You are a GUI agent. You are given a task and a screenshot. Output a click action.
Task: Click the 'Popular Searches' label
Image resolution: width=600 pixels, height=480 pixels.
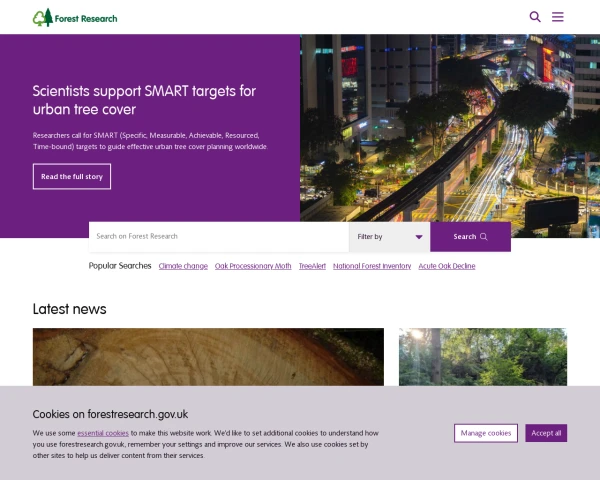click(120, 266)
